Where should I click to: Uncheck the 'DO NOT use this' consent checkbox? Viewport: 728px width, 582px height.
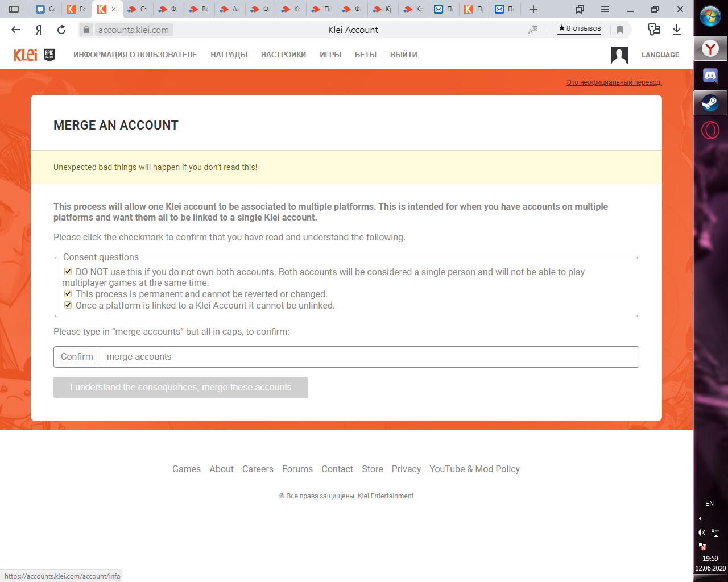click(x=68, y=272)
